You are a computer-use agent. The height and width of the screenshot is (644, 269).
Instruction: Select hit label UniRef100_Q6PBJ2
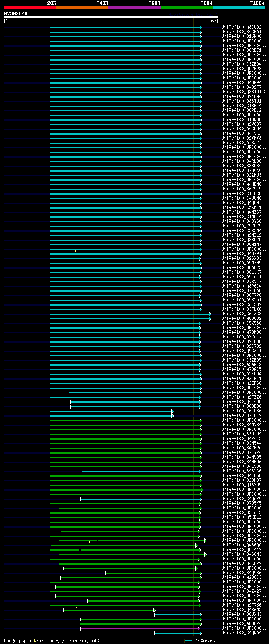point(241,110)
